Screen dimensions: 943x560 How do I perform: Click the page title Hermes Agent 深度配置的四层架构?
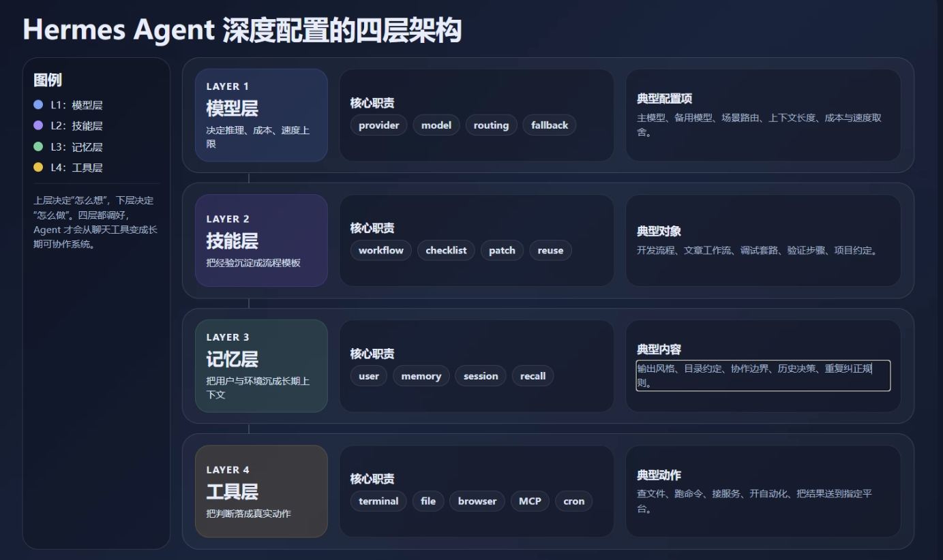pos(242,31)
